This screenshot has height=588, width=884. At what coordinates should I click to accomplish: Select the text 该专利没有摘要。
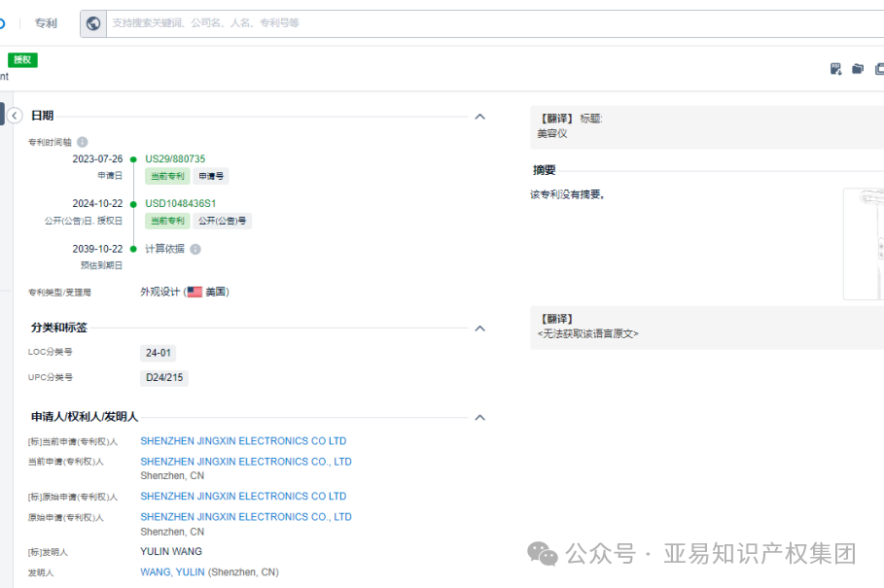click(x=568, y=195)
